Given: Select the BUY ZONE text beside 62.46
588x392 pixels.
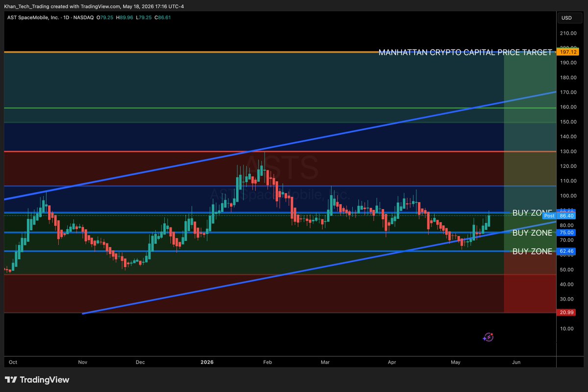Looking at the screenshot, I should pos(532,252).
